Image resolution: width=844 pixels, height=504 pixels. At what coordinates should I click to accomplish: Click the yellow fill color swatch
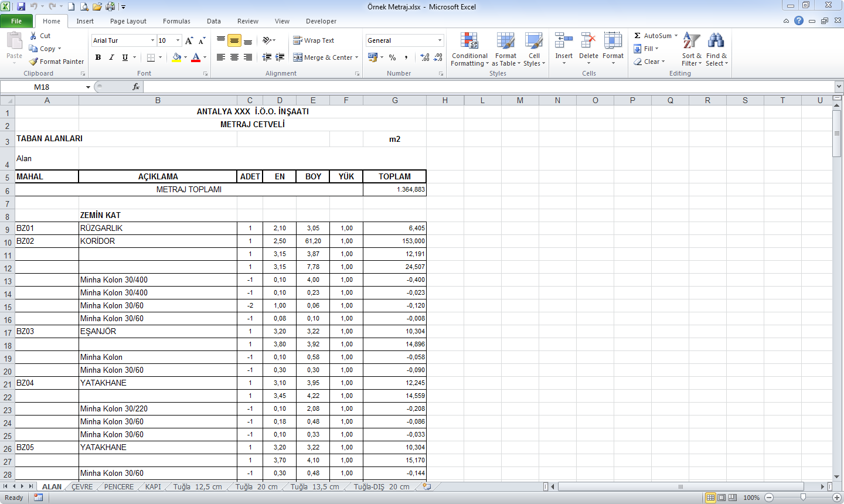click(176, 57)
